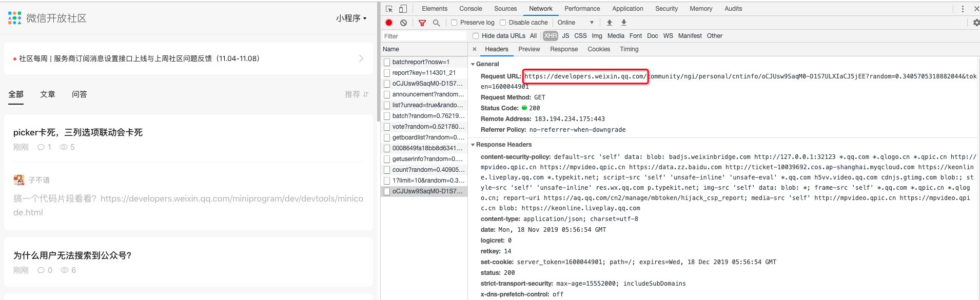The image size is (980, 300).
Task: Show All request types
Action: point(533,36)
